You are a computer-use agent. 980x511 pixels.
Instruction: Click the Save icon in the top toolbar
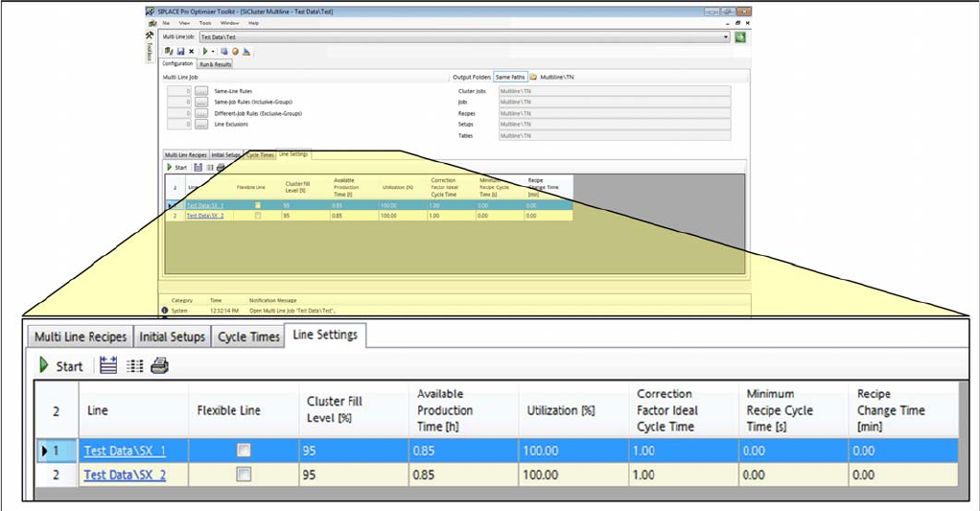tap(179, 51)
